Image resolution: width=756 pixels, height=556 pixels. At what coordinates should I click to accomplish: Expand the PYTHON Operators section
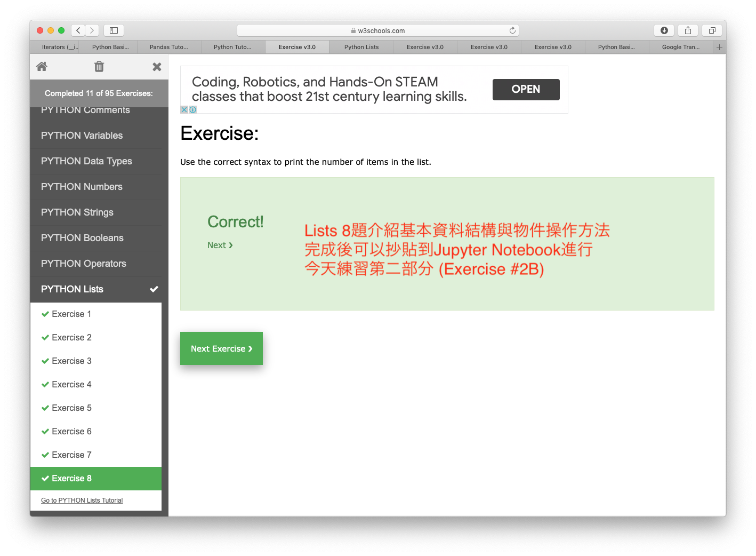click(x=84, y=264)
